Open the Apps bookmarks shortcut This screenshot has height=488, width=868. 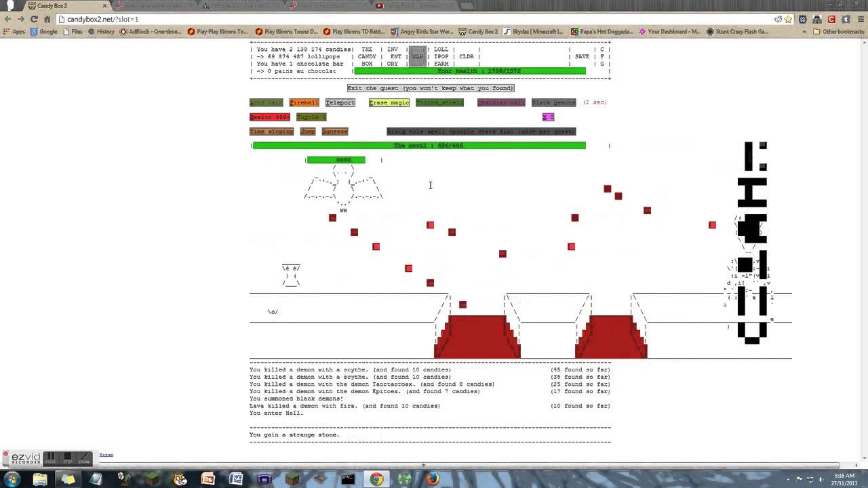coord(14,31)
